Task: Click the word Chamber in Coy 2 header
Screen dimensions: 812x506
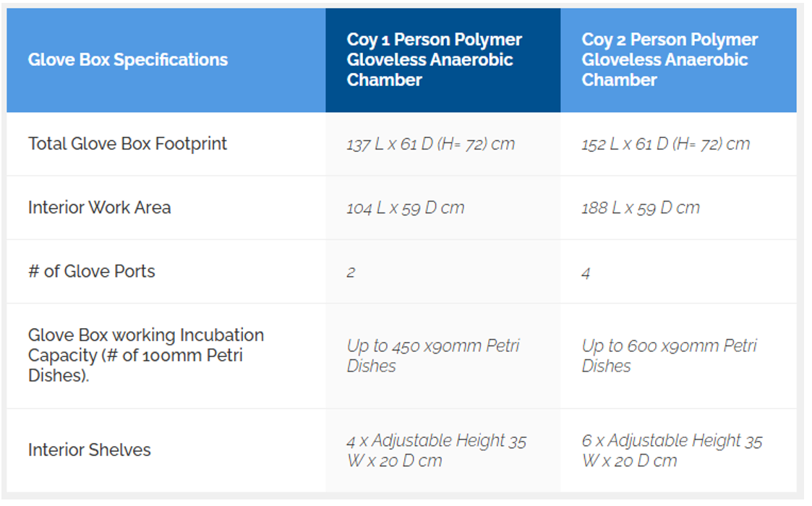Action: click(x=619, y=80)
